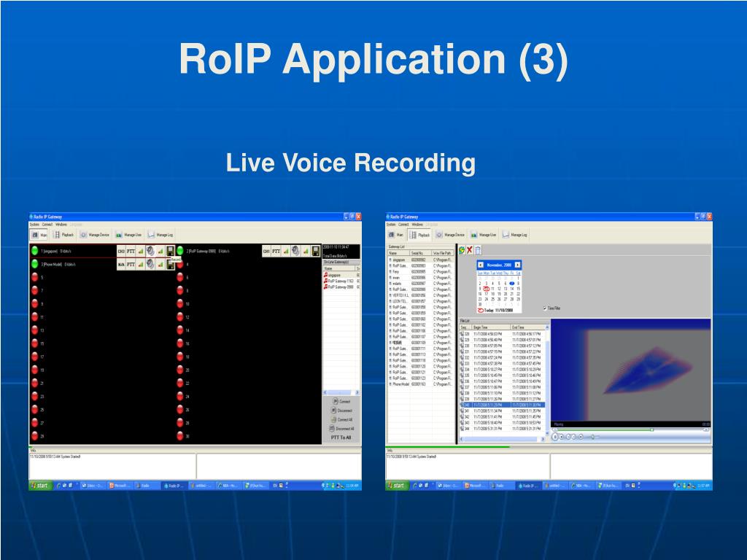
Task: Click refresh icon in playback toolbar
Action: [462, 250]
